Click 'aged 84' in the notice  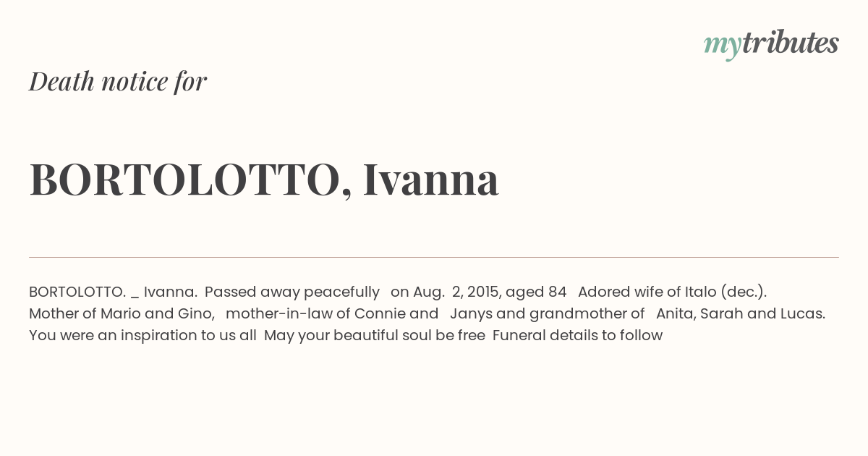[536, 292]
